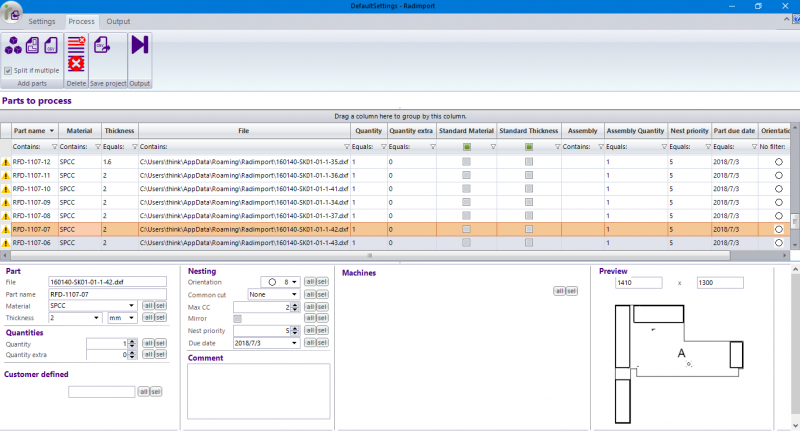Click the add parts cubes icon
Image resolution: width=800 pixels, height=431 pixels.
(x=13, y=45)
